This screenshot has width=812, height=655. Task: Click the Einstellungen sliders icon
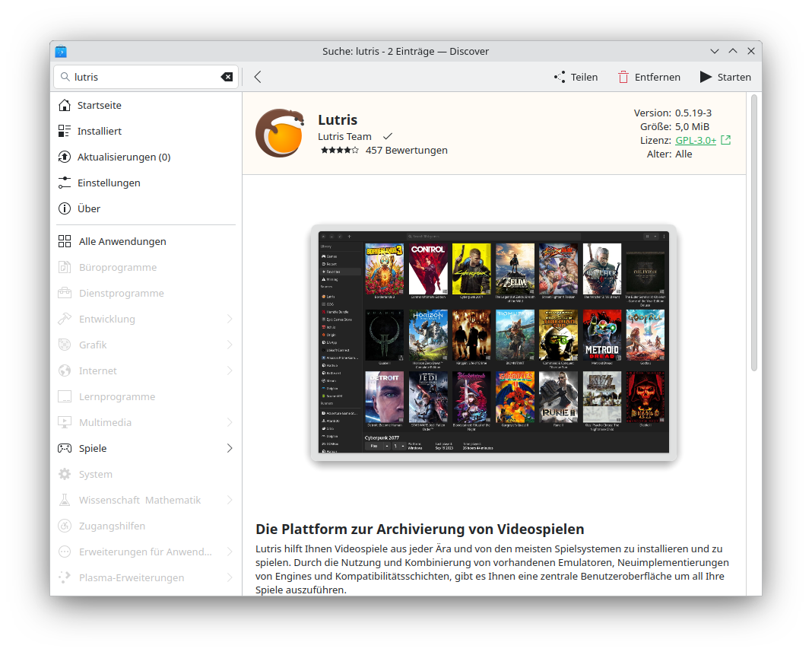[65, 183]
